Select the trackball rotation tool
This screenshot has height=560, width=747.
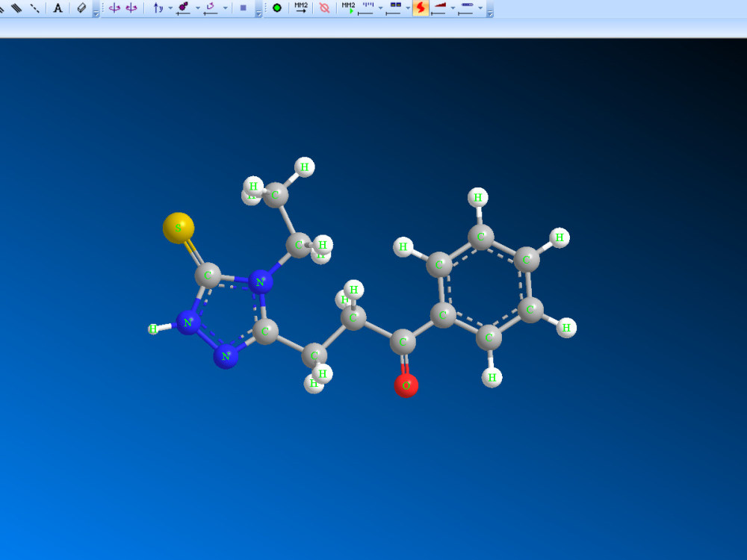114,7
